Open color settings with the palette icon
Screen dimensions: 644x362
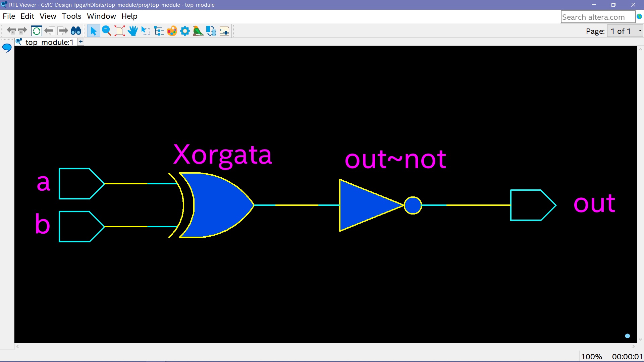tap(172, 31)
